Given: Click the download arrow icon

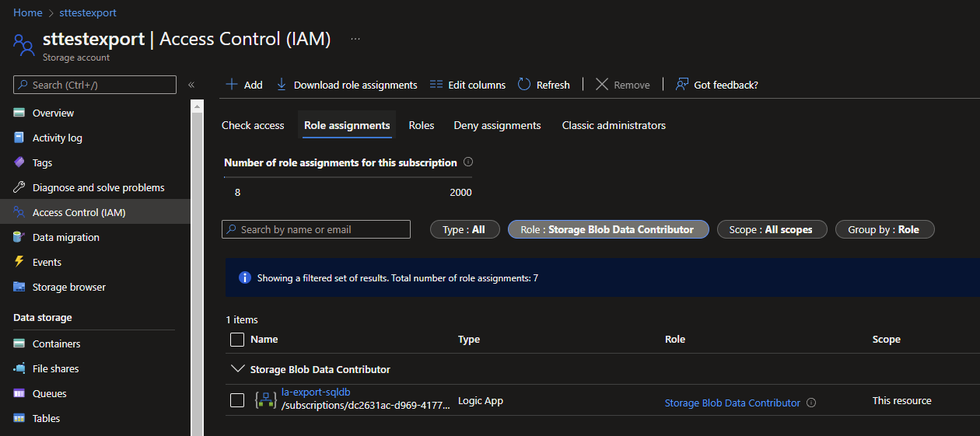Looking at the screenshot, I should coord(282,84).
